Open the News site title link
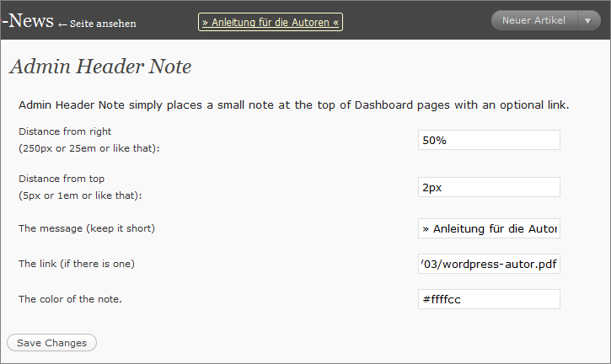The width and height of the screenshot is (611, 364). 28,20
